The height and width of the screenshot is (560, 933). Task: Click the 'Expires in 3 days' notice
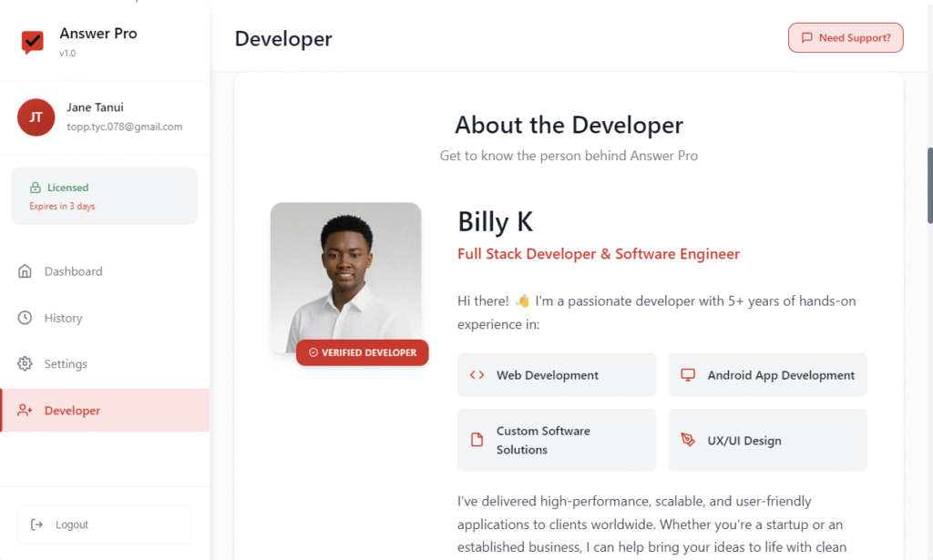63,207
